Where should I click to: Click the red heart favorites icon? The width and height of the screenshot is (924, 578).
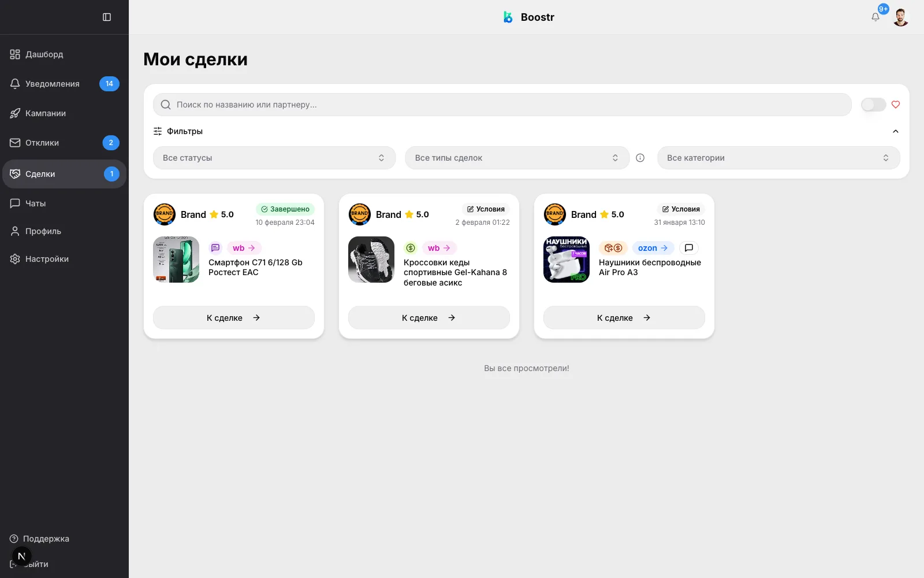point(896,105)
